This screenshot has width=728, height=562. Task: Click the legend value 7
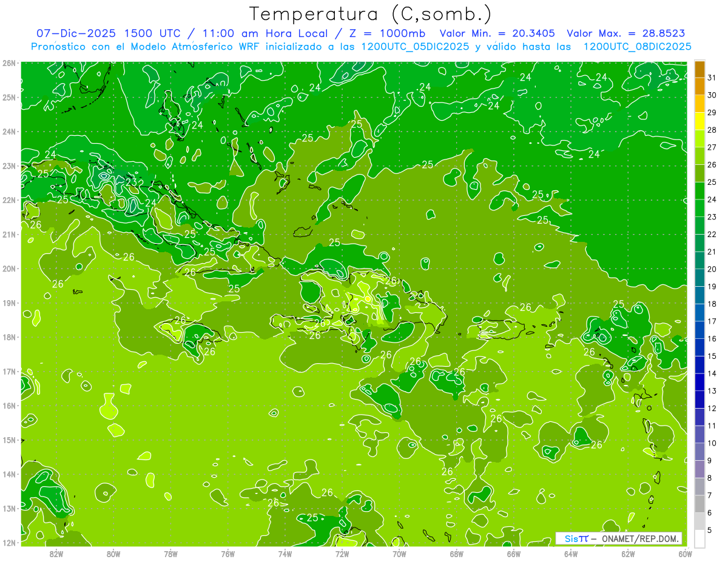pyautogui.click(x=710, y=495)
